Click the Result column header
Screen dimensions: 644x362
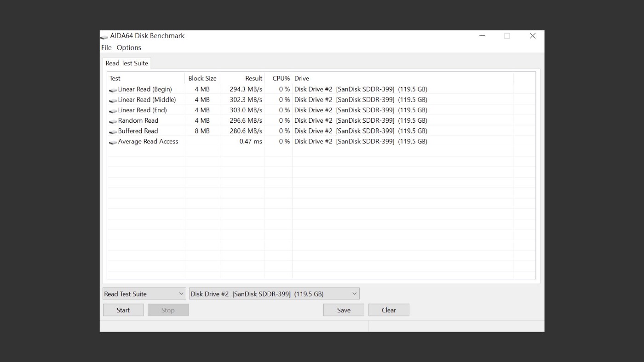click(x=254, y=78)
